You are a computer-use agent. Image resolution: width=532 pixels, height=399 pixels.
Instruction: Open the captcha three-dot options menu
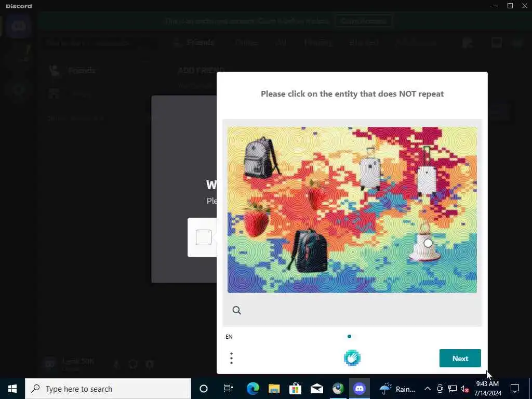click(231, 358)
